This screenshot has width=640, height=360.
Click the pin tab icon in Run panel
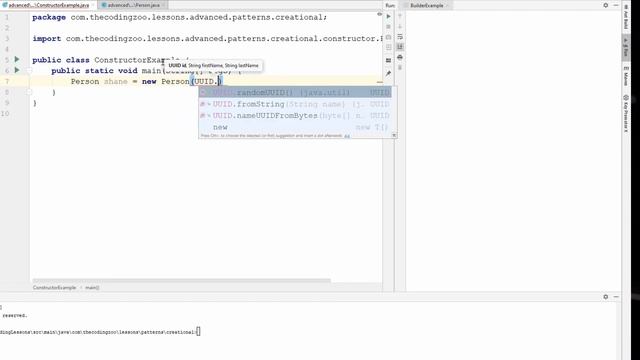[x=388, y=73]
